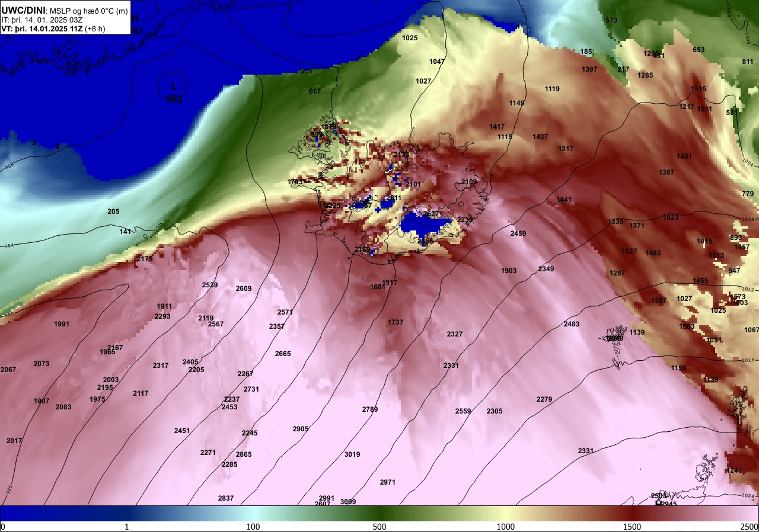Image resolution: width=759 pixels, height=532 pixels.
Task: Click the 2500 label on the colour scale
Action: (750, 527)
